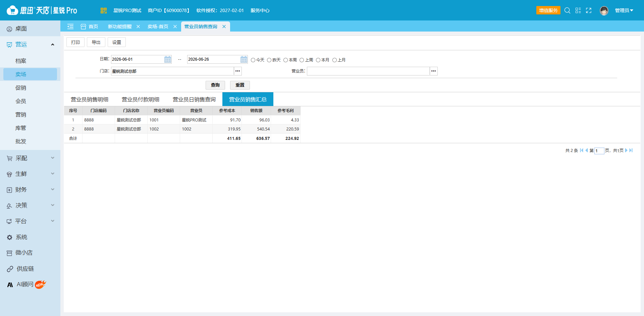Open 服务中心 link in header
This screenshot has width=644, height=316.
click(260, 10)
